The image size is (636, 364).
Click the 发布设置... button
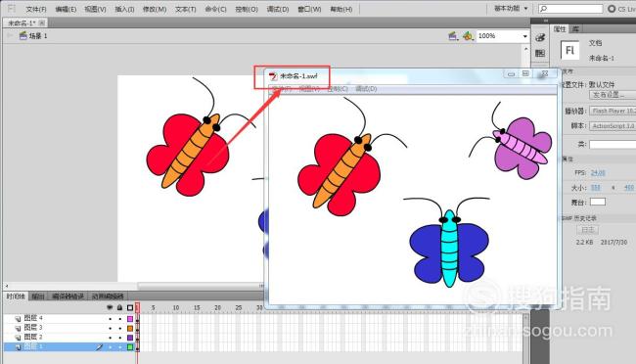pyautogui.click(x=613, y=95)
